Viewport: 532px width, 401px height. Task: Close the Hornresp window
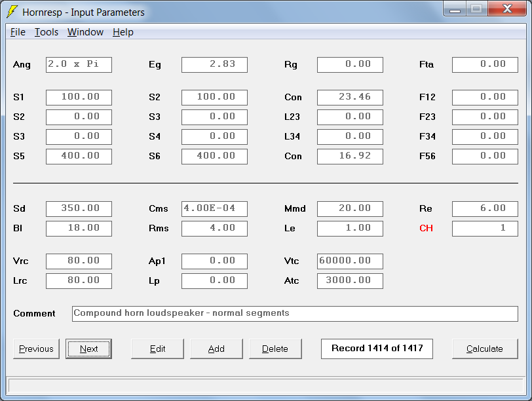point(507,9)
